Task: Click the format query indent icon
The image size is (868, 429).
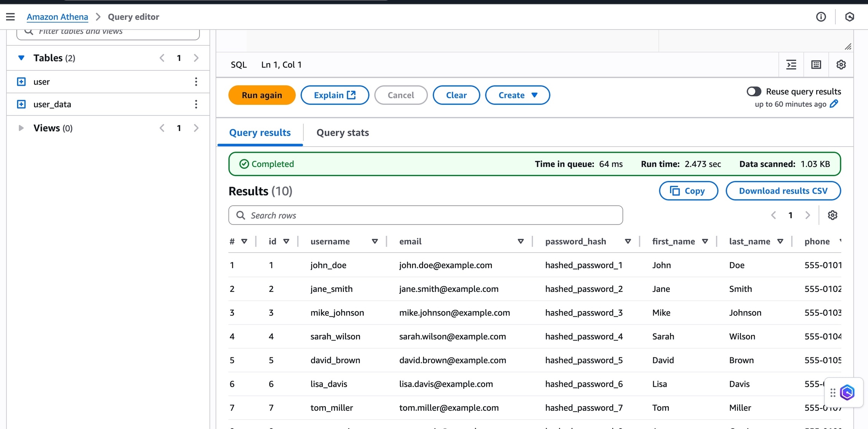Action: point(791,65)
